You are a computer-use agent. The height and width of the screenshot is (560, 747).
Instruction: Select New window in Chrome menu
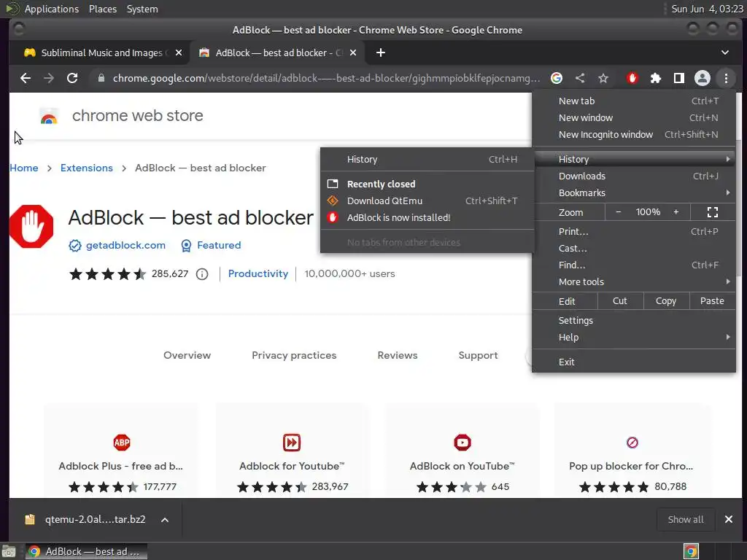point(634,117)
